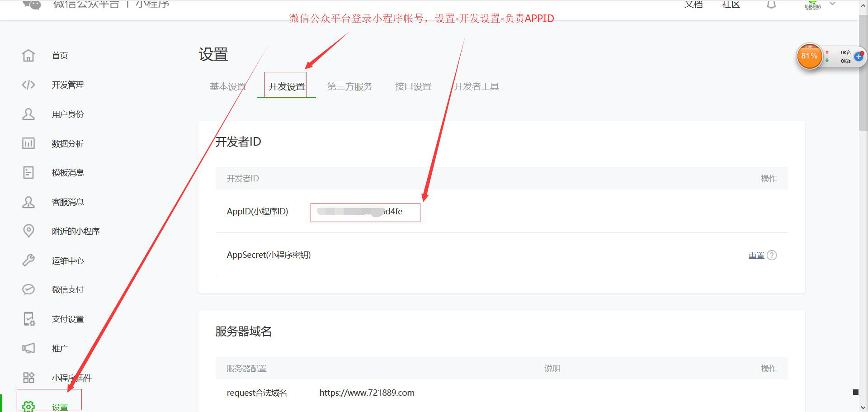Click the blue plus icon on the speed widget
This screenshot has width=868, height=412.
(x=859, y=57)
